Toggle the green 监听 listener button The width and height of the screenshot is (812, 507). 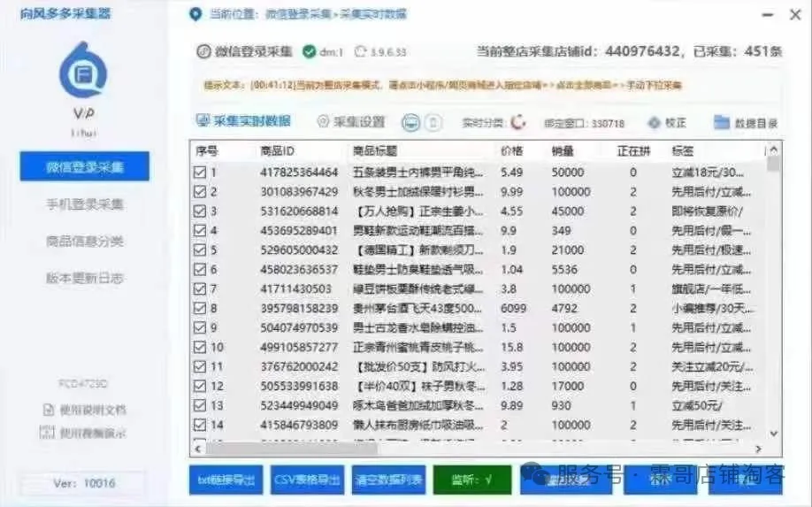coord(471,480)
